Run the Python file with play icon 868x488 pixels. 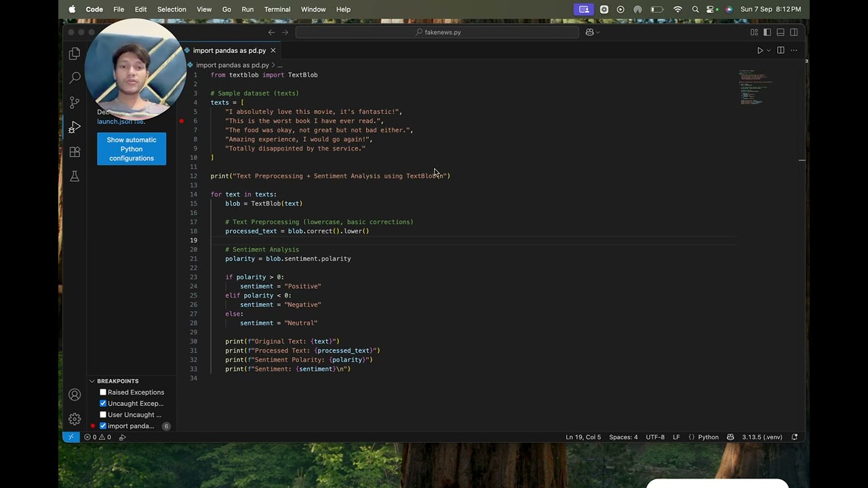tap(760, 50)
